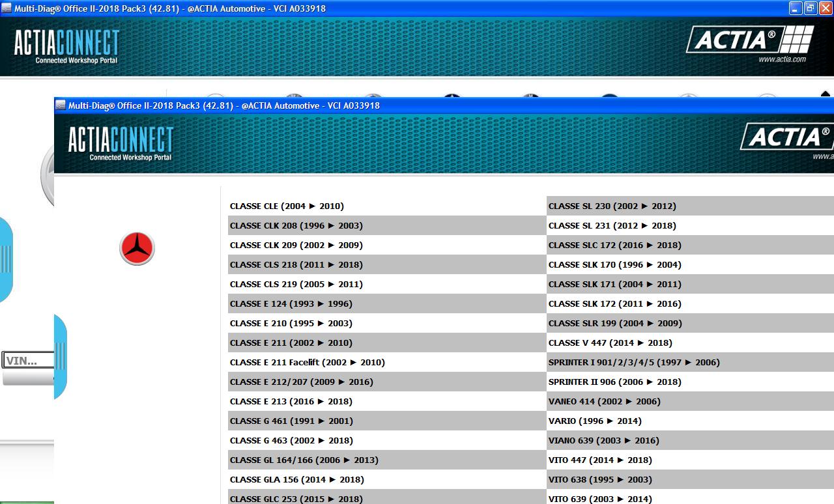Choose VITO 447 (2014 ► 2018)
Image resolution: width=834 pixels, height=504 pixels.
click(x=691, y=460)
